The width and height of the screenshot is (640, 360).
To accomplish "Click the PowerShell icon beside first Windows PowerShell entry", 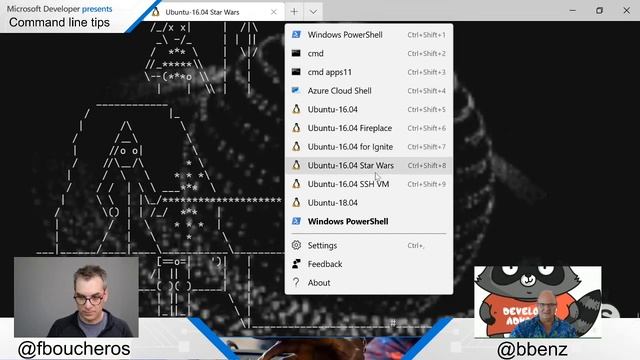I will (296, 35).
